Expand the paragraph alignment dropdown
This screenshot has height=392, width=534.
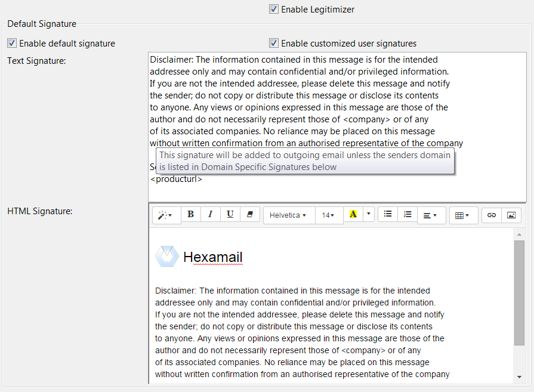pos(430,215)
